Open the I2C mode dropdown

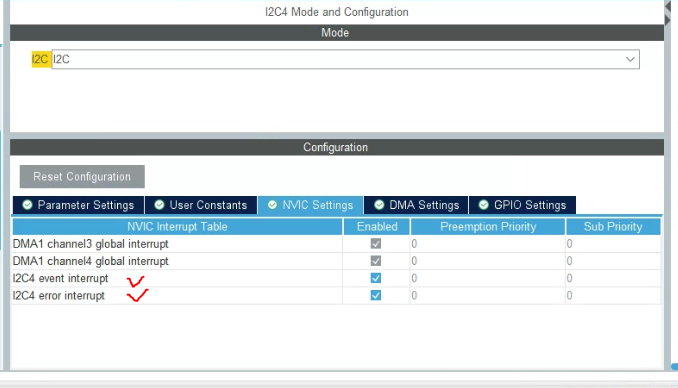click(345, 59)
